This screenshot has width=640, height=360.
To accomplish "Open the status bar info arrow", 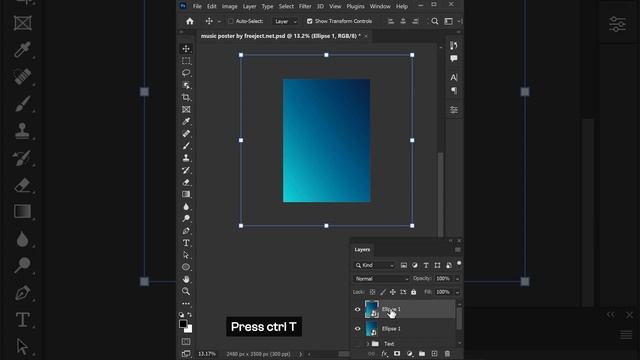I will click(301, 354).
